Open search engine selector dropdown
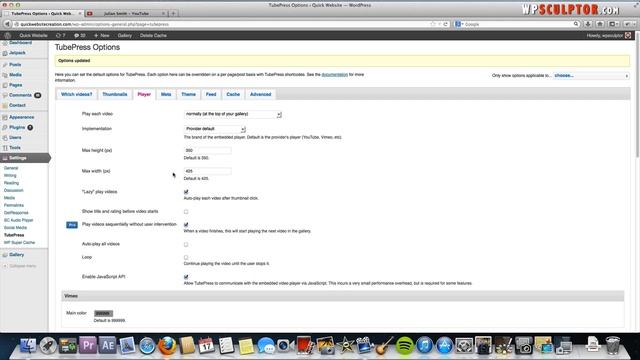Screen dimensions: 640x360 (459, 24)
